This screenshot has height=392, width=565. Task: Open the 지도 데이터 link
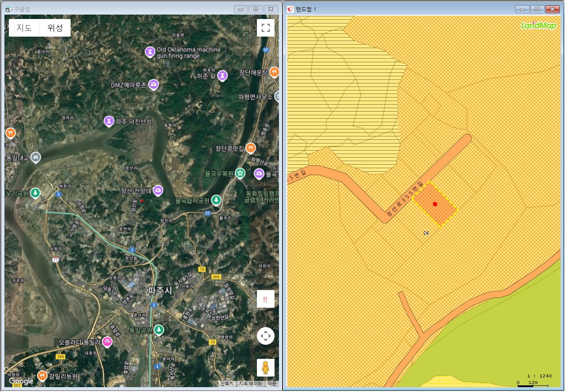pyautogui.click(x=251, y=384)
